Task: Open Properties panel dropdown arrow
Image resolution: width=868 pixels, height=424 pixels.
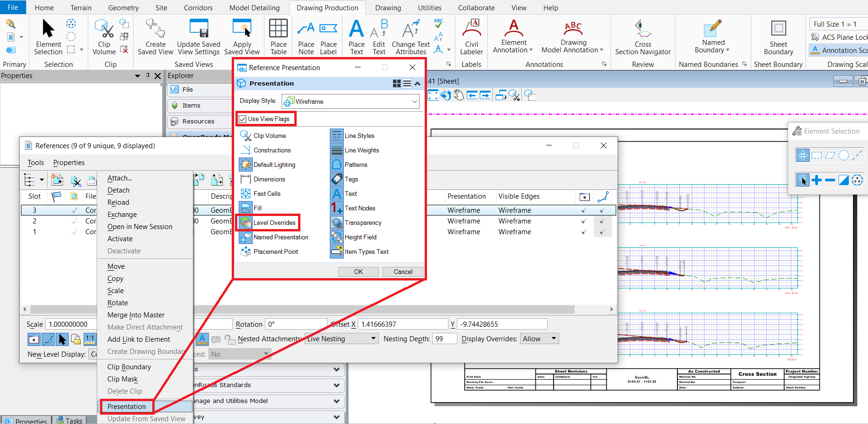Action: (x=137, y=76)
